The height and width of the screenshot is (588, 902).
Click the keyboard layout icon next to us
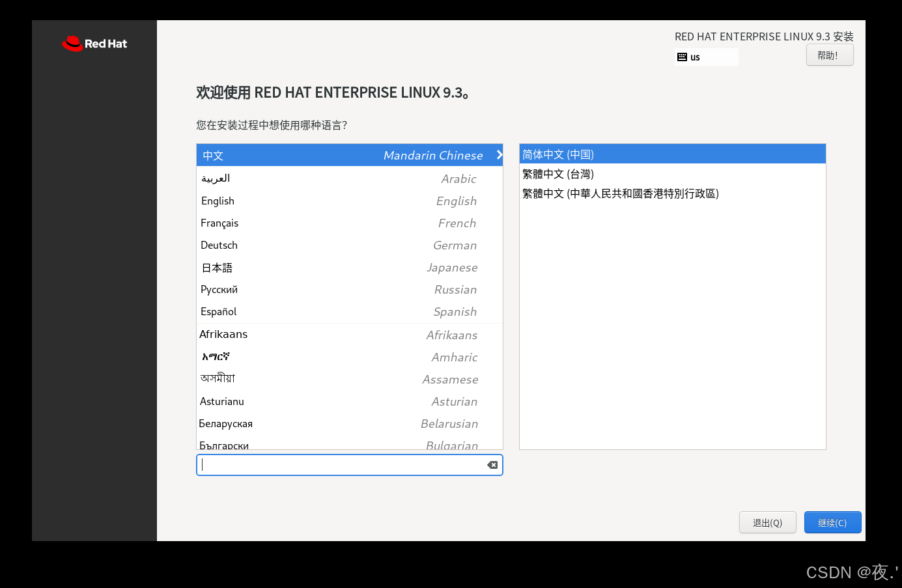coord(682,57)
